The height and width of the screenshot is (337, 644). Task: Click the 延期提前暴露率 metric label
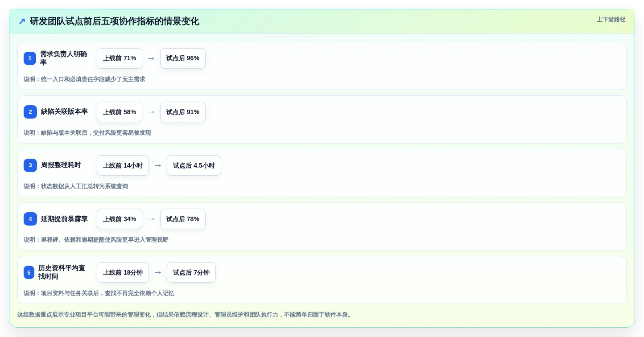tap(64, 219)
